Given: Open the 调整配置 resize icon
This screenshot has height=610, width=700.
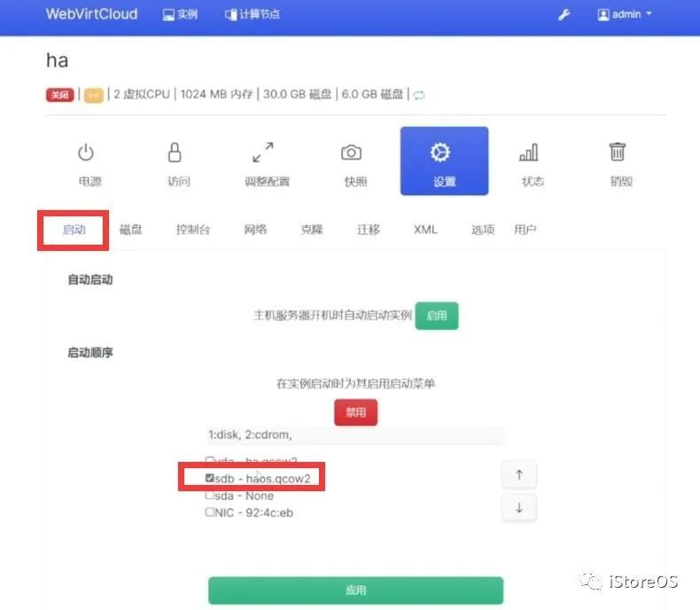Looking at the screenshot, I should (263, 152).
